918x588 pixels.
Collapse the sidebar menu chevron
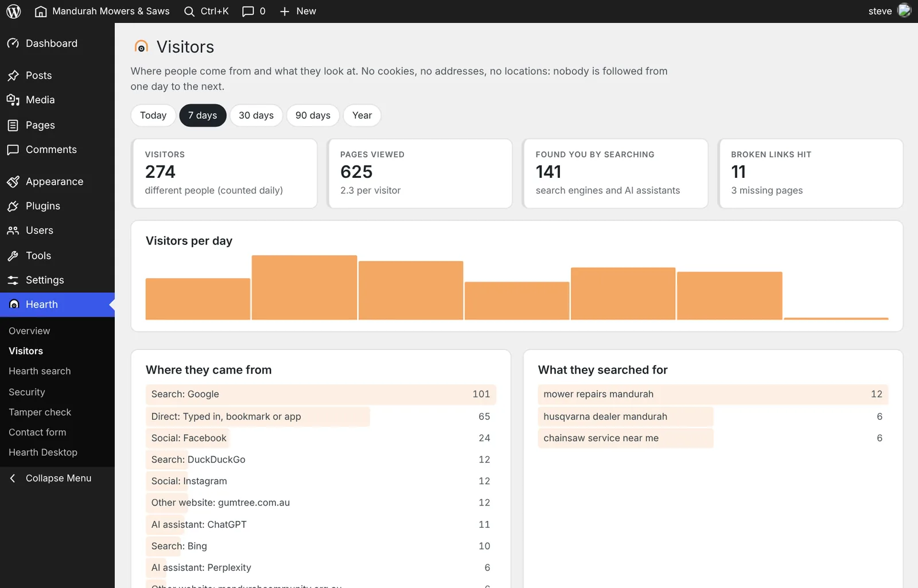[x=13, y=478]
